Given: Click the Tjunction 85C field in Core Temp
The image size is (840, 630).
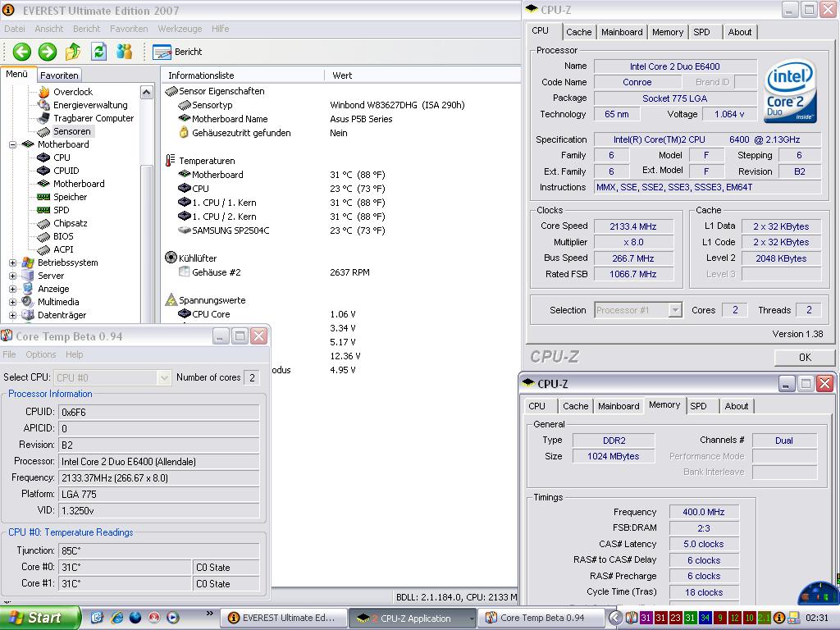Looking at the screenshot, I should [x=158, y=550].
